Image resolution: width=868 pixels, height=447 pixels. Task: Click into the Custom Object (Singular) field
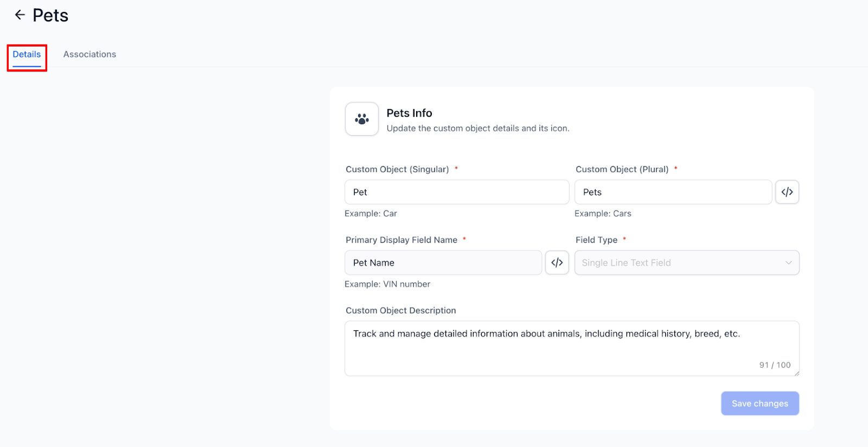(x=457, y=192)
